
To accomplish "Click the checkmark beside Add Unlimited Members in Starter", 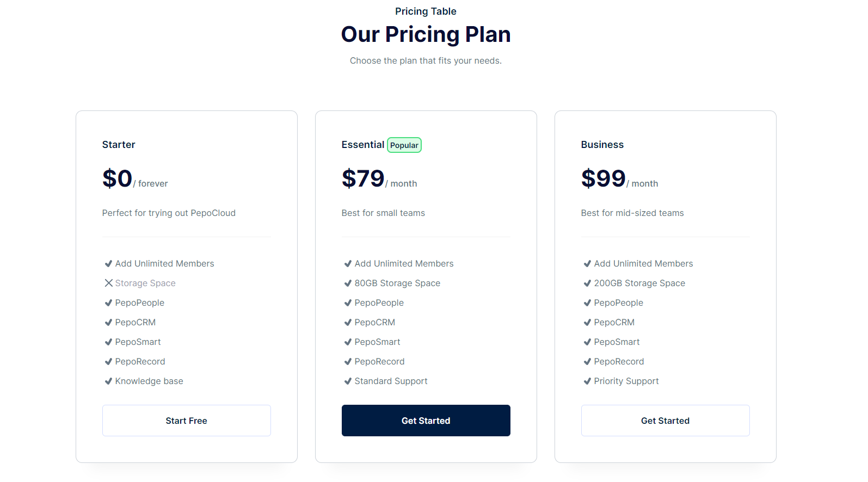I will (108, 263).
